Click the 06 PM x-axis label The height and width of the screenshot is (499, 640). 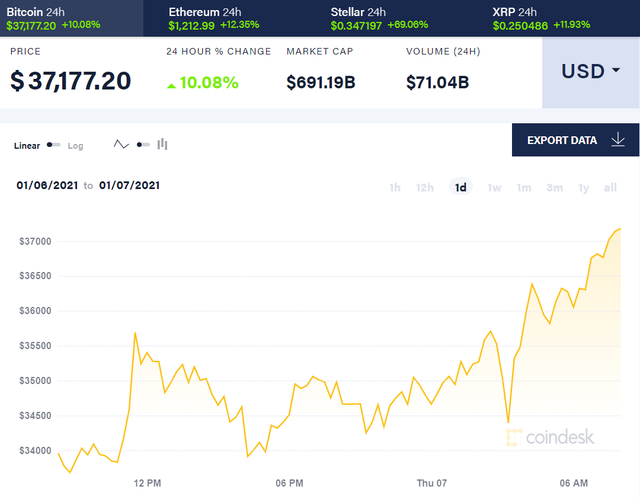289,483
